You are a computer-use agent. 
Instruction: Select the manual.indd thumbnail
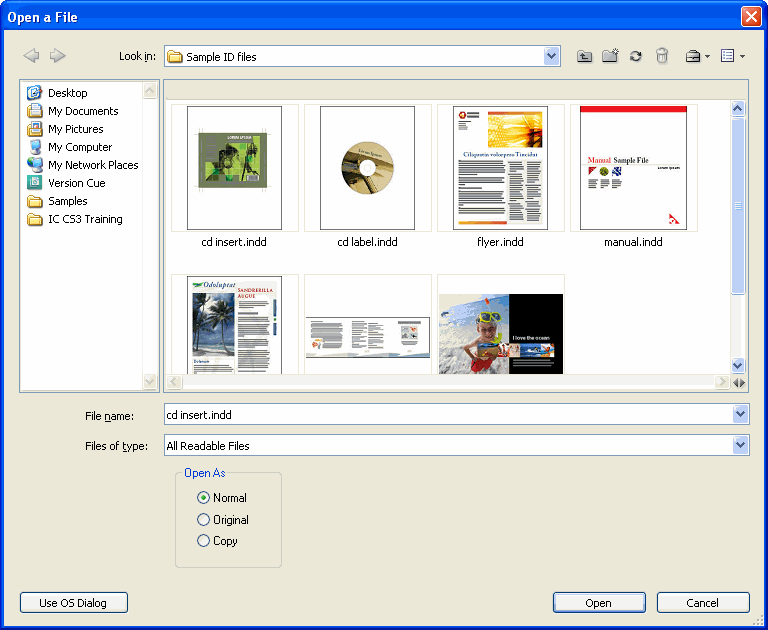tap(633, 168)
